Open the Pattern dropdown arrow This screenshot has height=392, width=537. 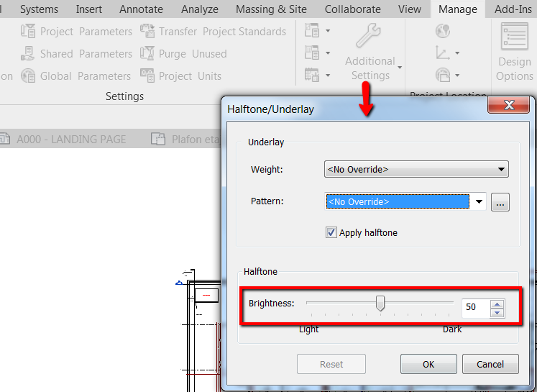pos(479,202)
